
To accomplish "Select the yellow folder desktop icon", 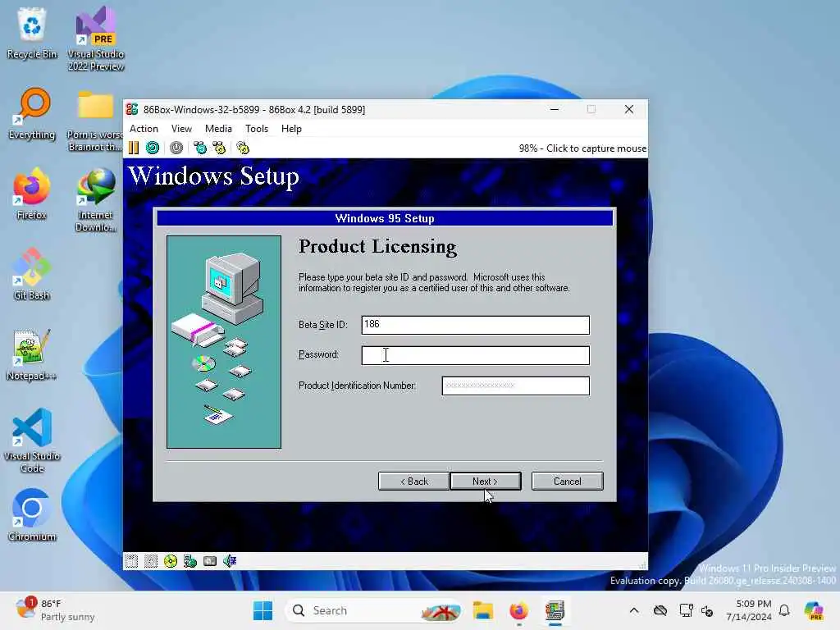I will coord(96,121).
